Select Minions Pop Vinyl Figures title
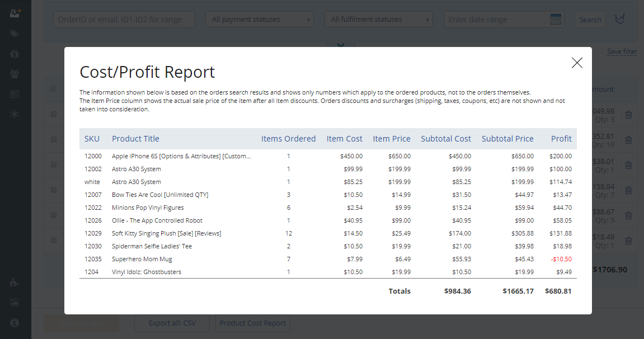644x339 pixels. tap(148, 208)
